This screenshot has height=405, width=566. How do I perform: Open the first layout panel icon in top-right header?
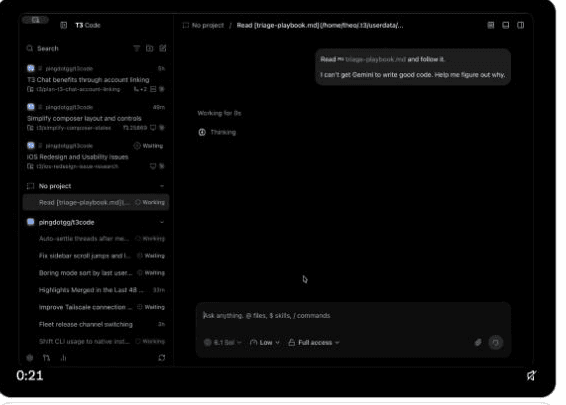pos(491,25)
